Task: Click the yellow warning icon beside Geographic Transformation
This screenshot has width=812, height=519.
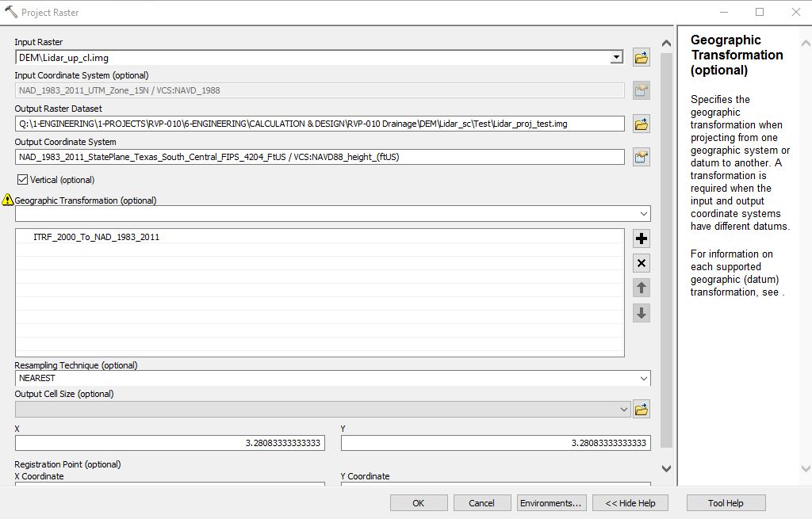Action: pos(7,199)
